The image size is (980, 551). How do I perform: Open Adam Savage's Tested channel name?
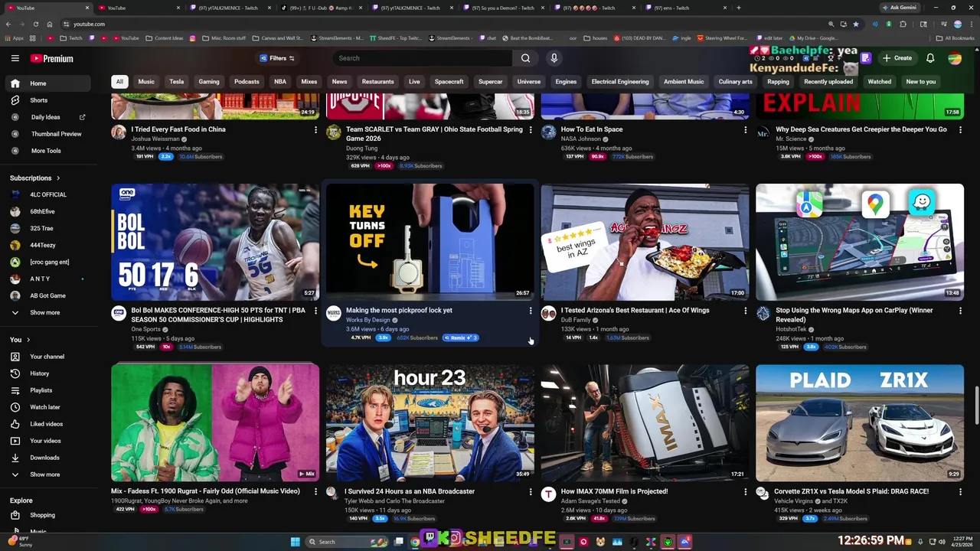592,501
